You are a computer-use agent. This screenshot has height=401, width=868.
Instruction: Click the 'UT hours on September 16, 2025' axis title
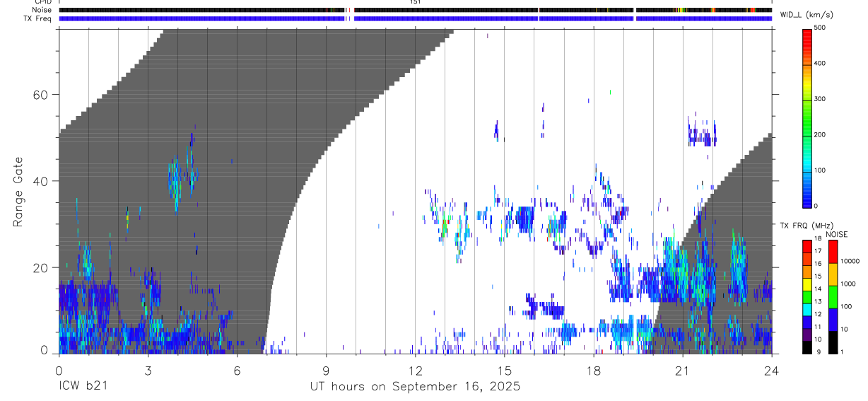pos(415,387)
